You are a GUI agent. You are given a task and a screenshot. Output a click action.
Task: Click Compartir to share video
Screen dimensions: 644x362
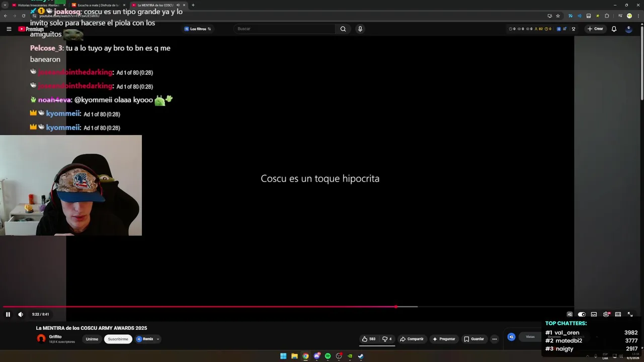[x=412, y=339]
